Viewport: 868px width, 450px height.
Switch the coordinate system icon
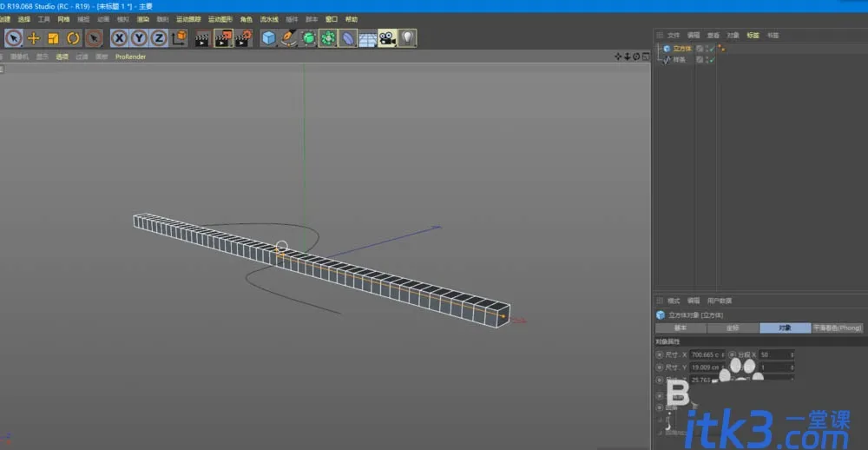180,38
